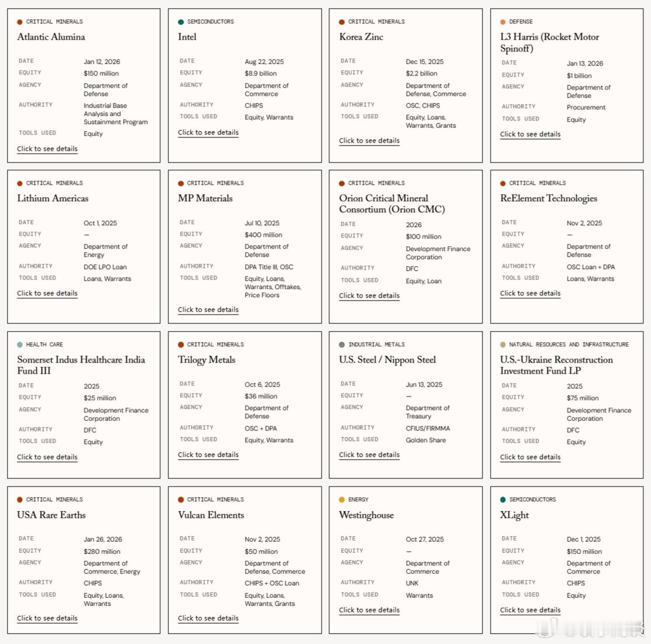651x644 pixels.
Task: Click the Industrial Metals category label
Action: pyautogui.click(x=376, y=345)
